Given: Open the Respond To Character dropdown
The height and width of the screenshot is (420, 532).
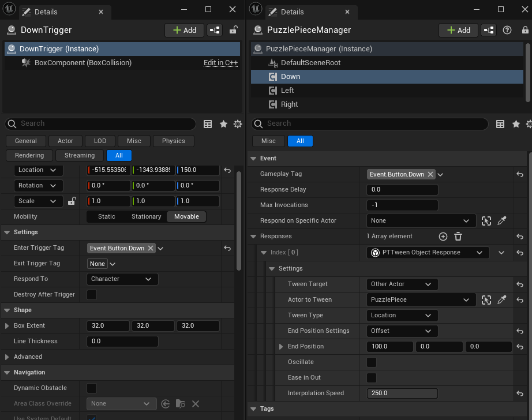Looking at the screenshot, I should 122,279.
